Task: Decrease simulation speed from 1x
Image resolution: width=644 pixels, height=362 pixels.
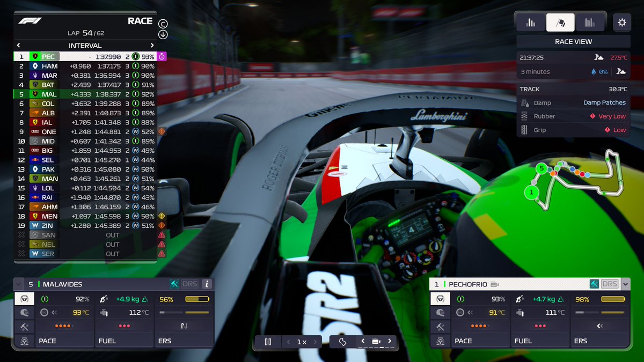Action: click(288, 342)
